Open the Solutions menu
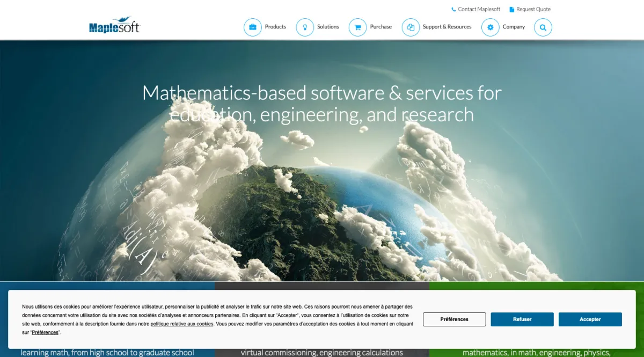Viewport: 644px width, 357px height. pos(328,27)
